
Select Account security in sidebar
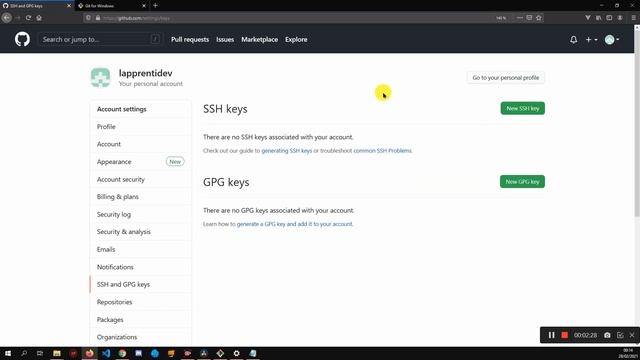(141, 179)
